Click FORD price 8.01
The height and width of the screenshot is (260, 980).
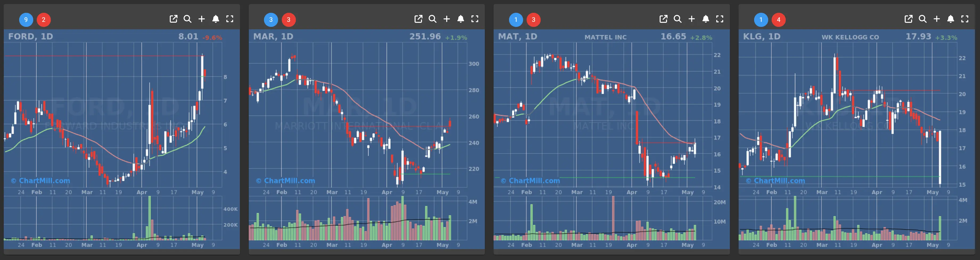(188, 36)
